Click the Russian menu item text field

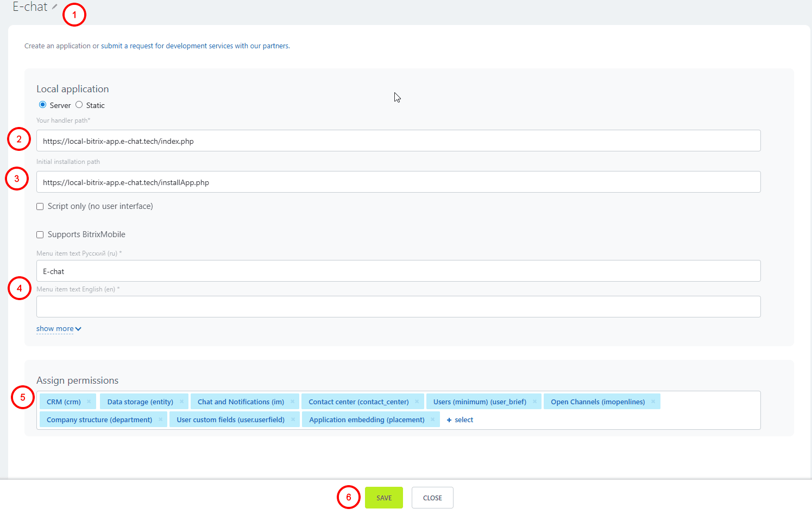coord(398,271)
